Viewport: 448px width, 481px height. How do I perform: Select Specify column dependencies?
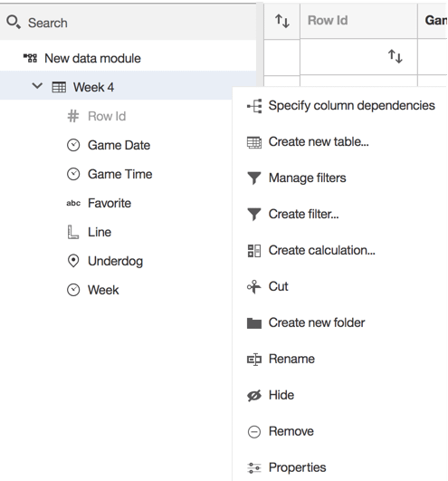pyautogui.click(x=339, y=105)
